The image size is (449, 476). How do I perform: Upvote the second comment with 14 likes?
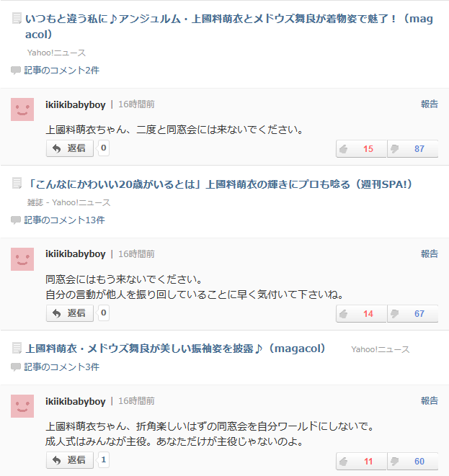(x=361, y=314)
